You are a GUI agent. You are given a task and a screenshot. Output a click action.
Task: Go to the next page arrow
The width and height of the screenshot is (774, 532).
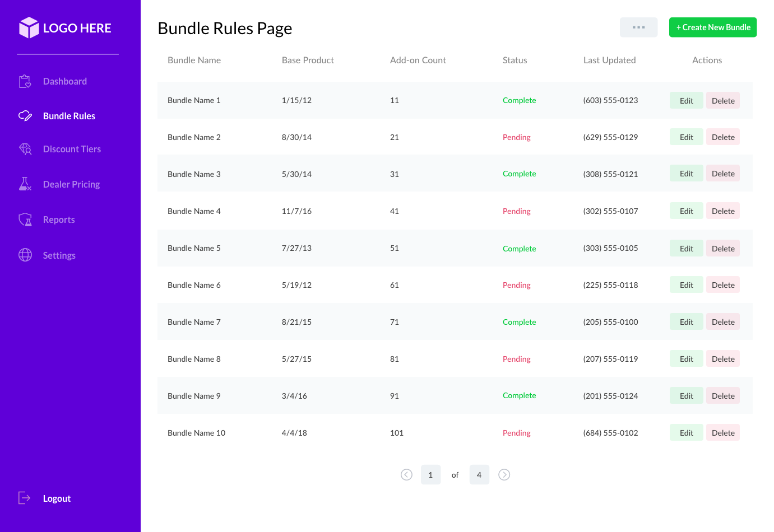pyautogui.click(x=504, y=475)
